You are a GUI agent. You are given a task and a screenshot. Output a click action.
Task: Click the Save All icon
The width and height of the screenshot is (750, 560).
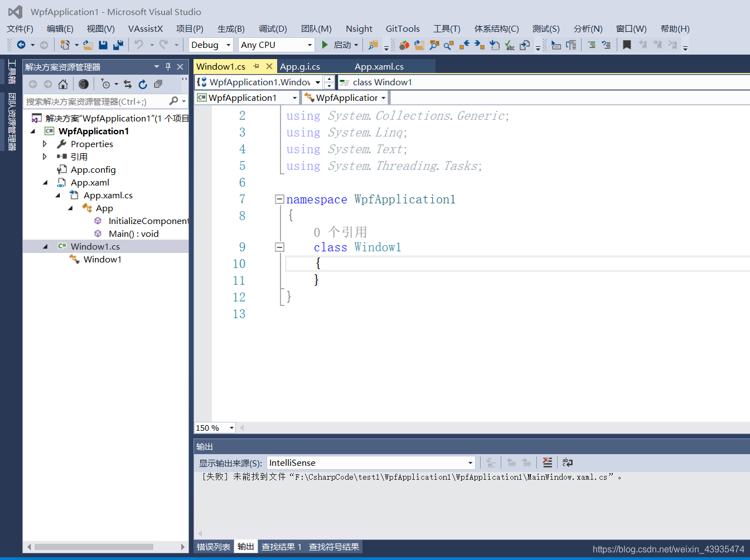[118, 45]
